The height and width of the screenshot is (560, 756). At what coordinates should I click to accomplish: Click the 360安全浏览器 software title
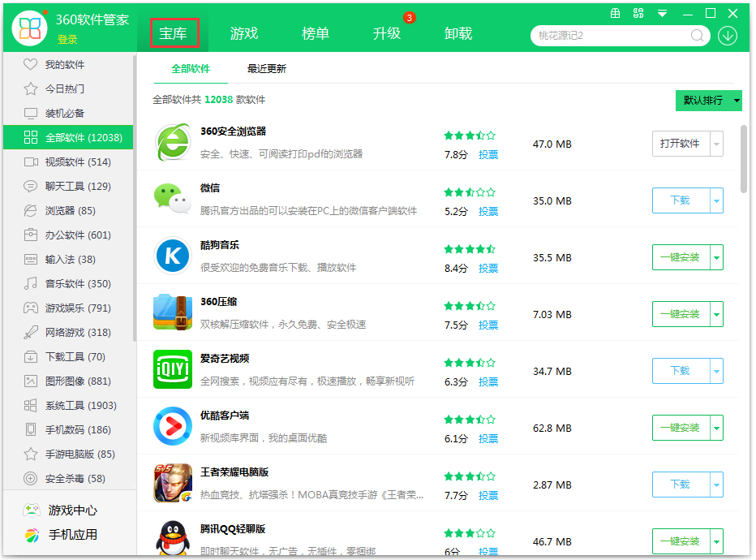[x=234, y=131]
